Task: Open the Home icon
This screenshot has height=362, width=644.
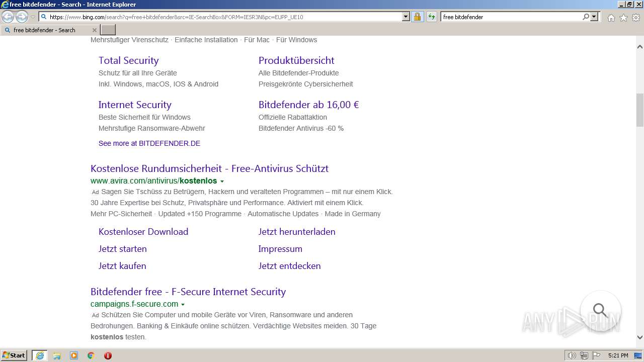Action: point(611,18)
